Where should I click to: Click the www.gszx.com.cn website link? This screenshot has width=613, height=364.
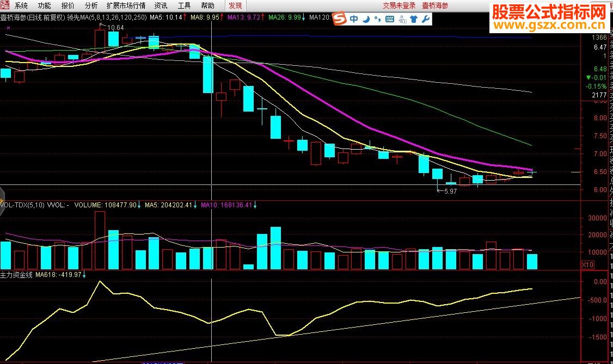(549, 26)
